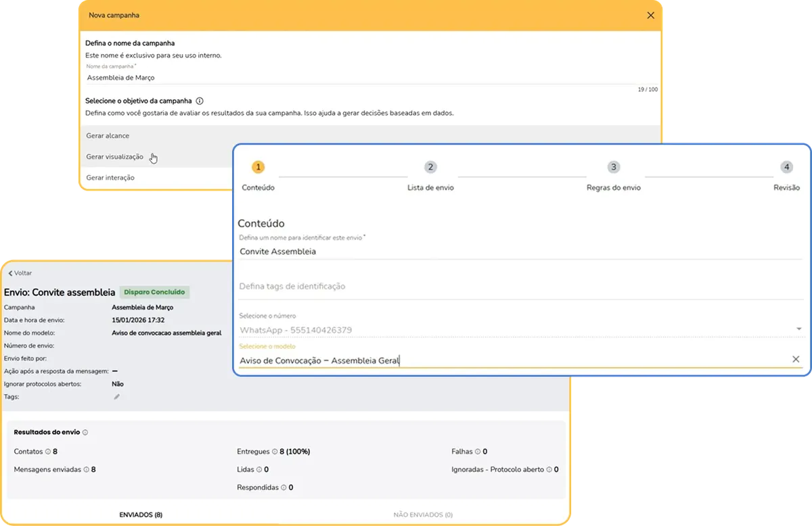
Task: Click the Disparo Concluído status badge
Action: pyautogui.click(x=155, y=292)
